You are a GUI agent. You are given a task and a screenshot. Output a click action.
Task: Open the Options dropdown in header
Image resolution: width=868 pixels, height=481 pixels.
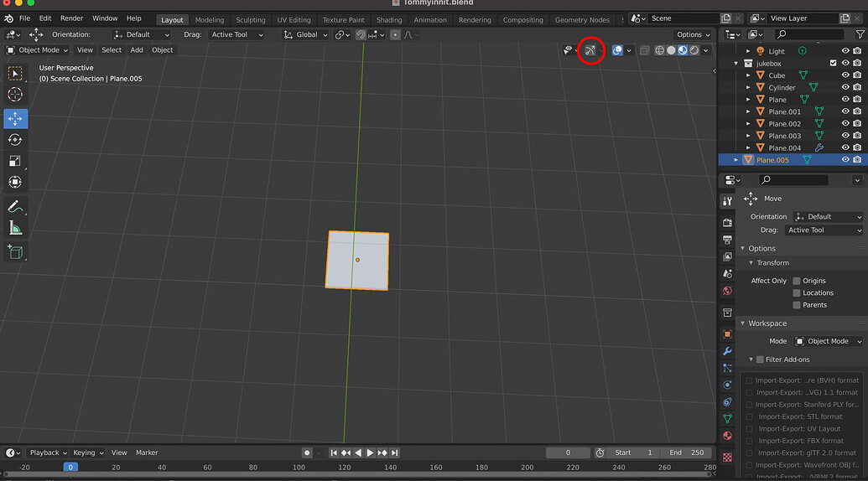pos(693,34)
